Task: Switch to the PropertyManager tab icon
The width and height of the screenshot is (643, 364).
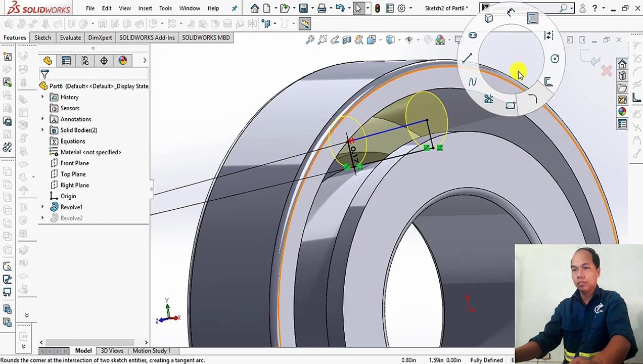Action: (66, 61)
